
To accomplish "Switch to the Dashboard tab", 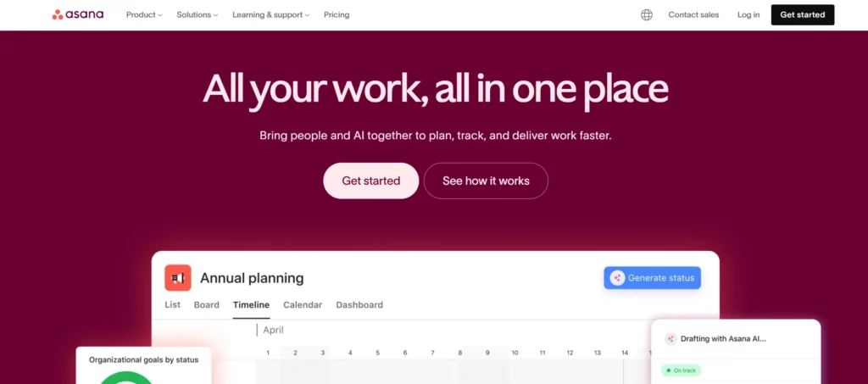I will click(x=359, y=305).
